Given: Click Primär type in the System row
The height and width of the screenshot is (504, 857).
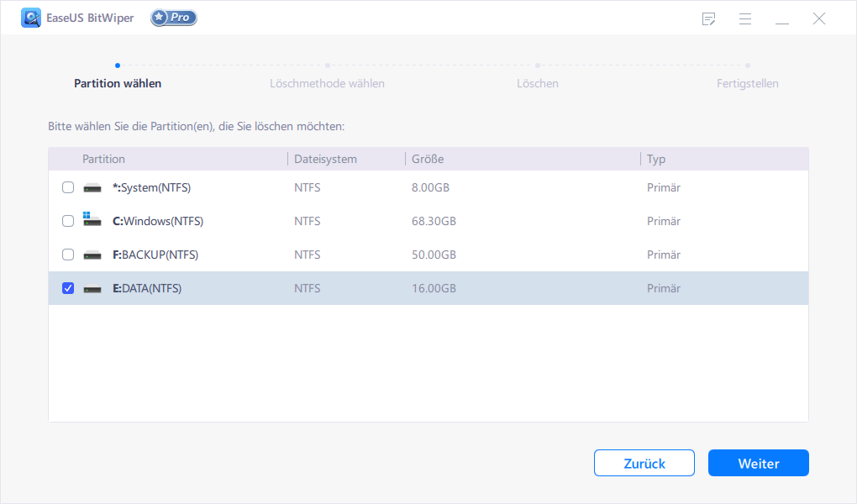Looking at the screenshot, I should (x=664, y=187).
